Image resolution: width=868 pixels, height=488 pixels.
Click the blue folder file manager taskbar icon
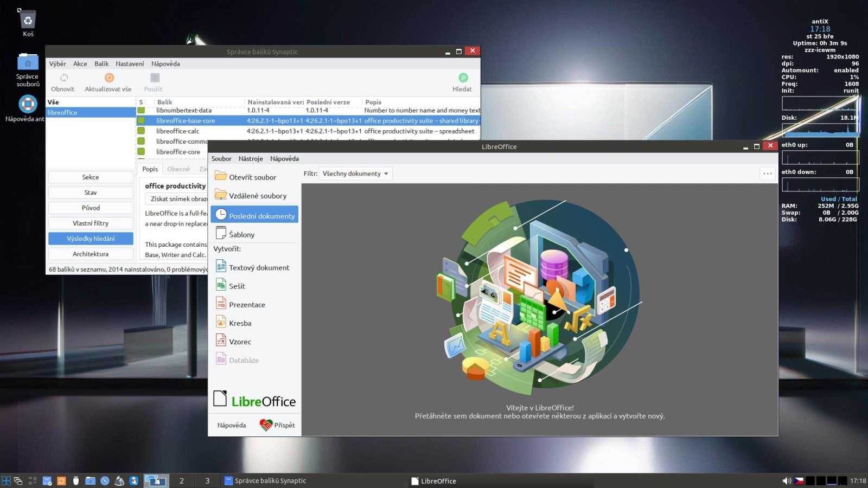[x=90, y=480]
